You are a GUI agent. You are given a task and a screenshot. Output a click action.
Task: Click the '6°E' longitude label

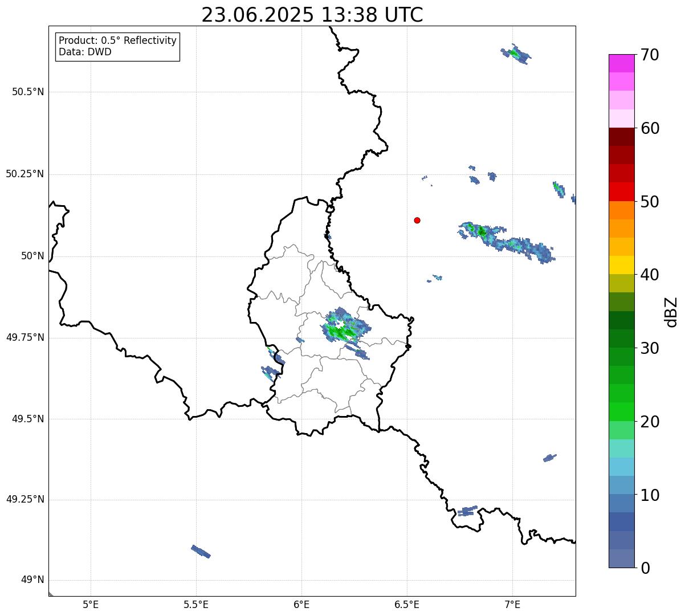pos(301,605)
